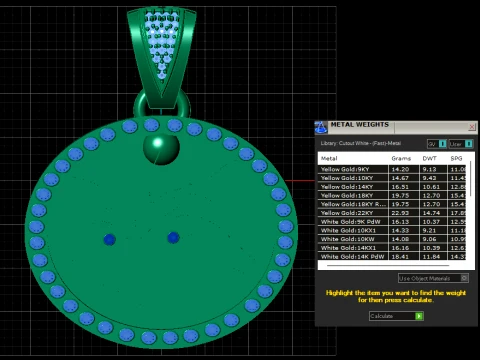The width and height of the screenshot is (480, 360).
Task: Sort by the Grams column header
Action: coord(401,158)
